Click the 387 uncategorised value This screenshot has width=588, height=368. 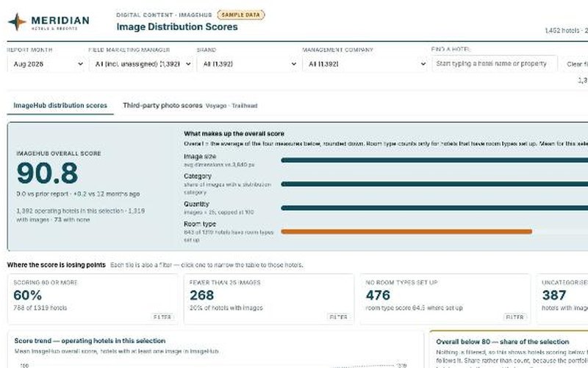pos(554,295)
